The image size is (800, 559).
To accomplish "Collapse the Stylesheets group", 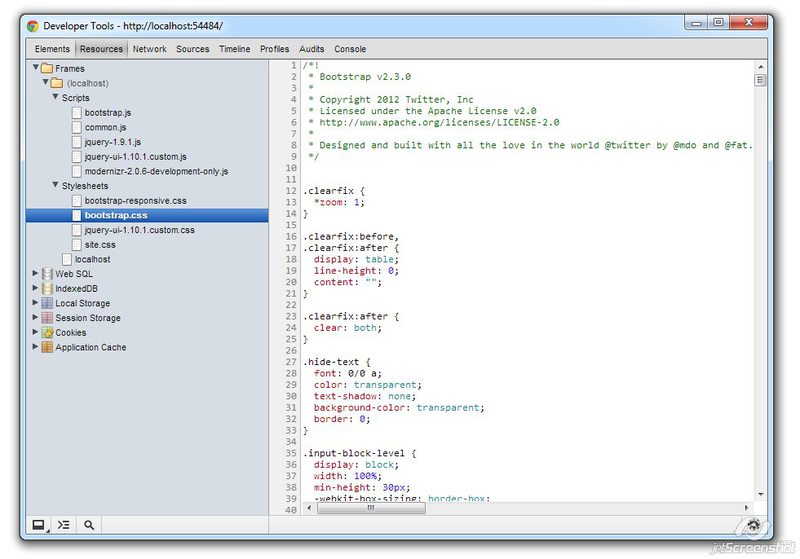I will tap(55, 185).
